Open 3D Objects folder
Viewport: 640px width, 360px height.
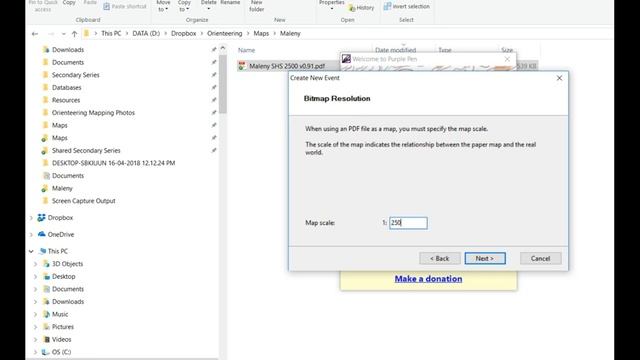coord(67,264)
